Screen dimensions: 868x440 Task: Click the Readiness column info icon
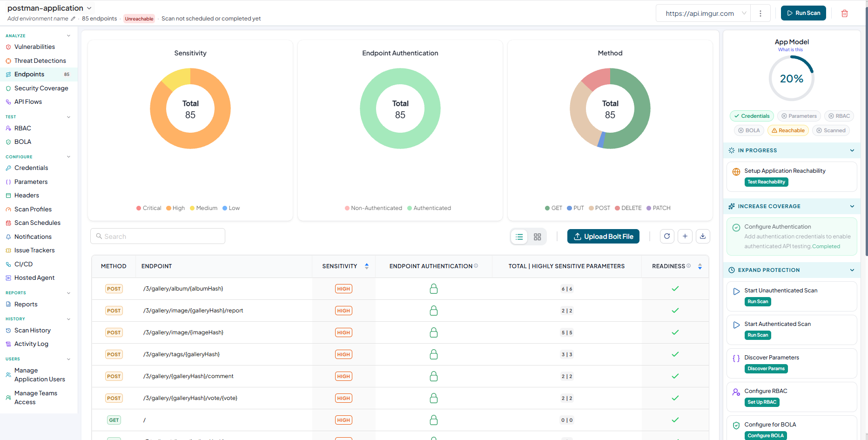pos(689,266)
